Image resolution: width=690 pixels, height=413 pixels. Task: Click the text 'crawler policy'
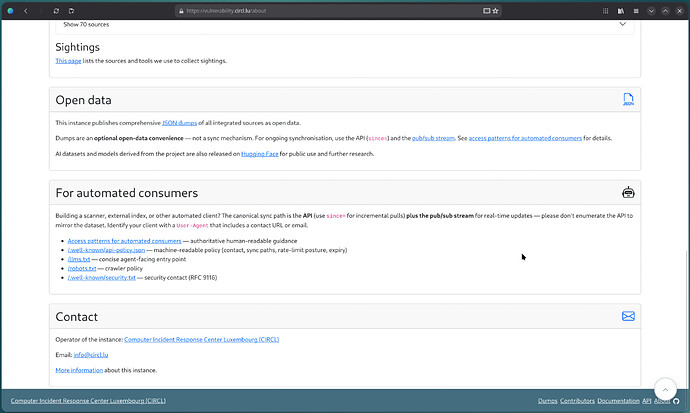tap(124, 268)
